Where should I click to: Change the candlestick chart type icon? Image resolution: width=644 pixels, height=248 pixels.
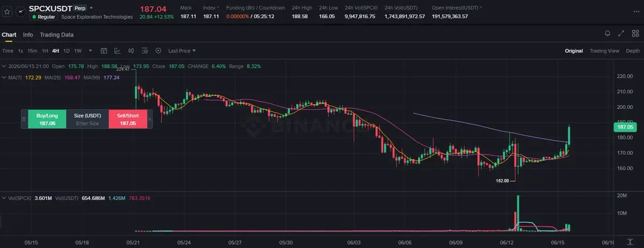tap(131, 51)
